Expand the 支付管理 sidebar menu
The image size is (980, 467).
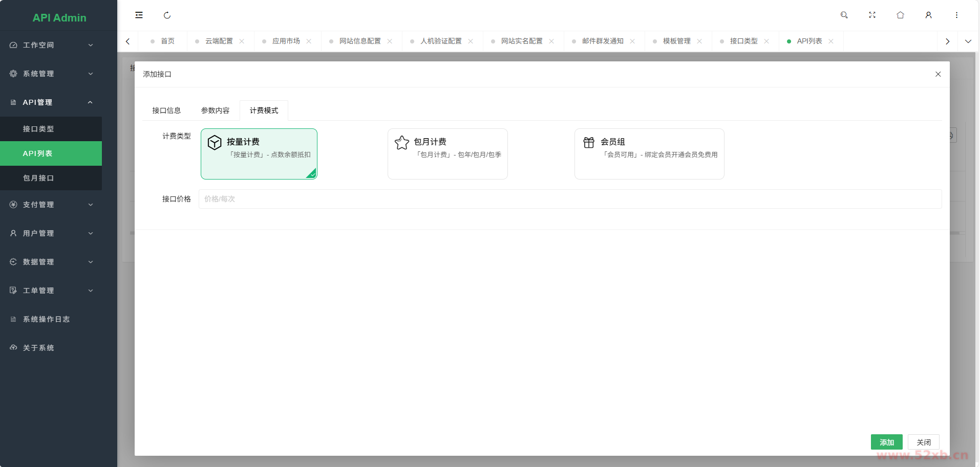point(51,205)
